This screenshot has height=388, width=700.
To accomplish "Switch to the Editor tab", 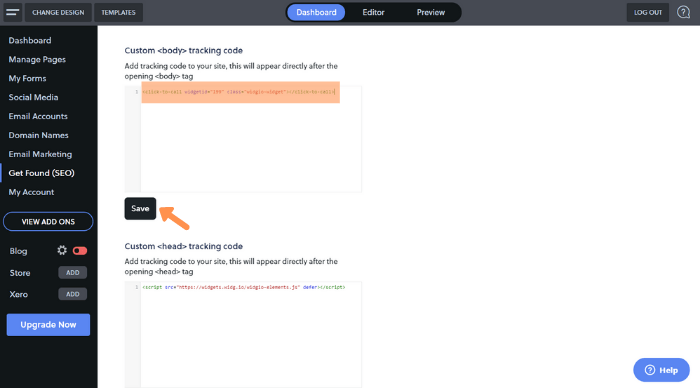I will [373, 13].
